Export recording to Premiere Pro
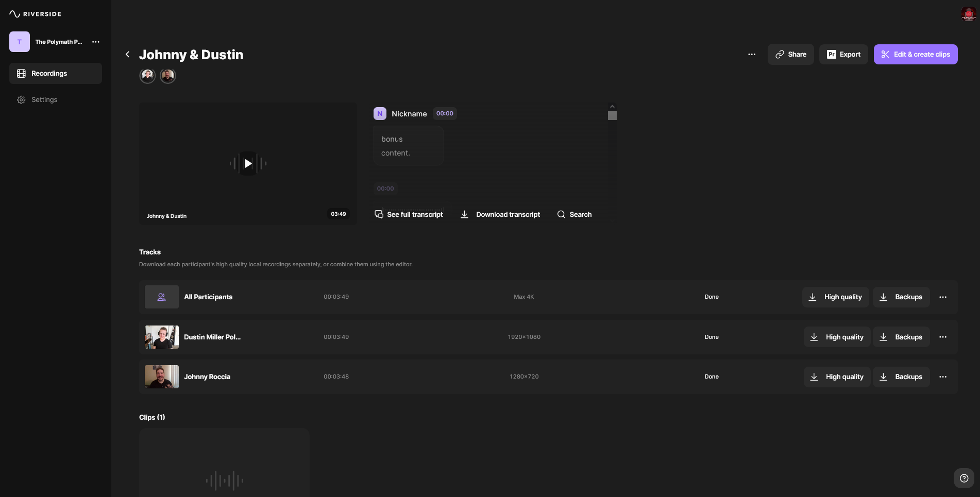Screen dimensions: 980x497 pos(843,55)
